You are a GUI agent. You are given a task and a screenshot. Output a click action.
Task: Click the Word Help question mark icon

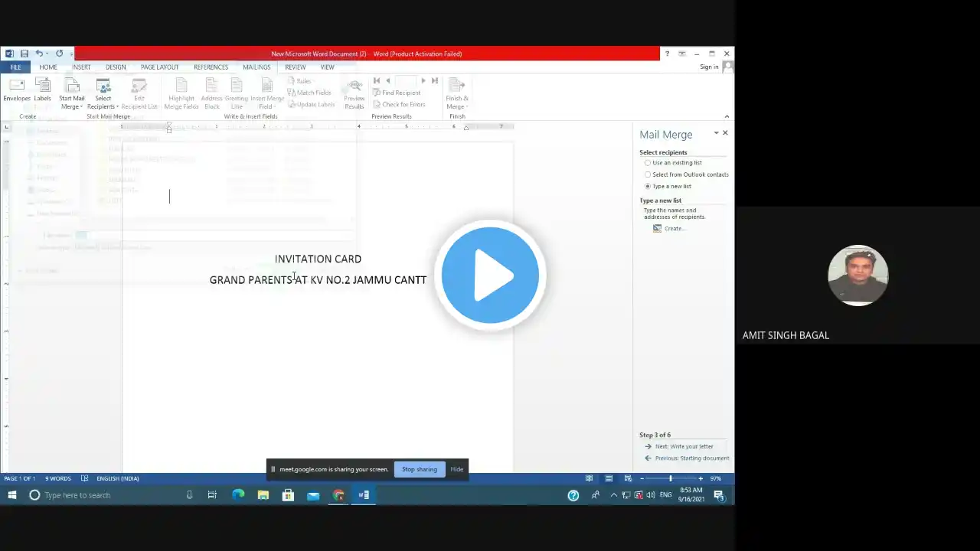click(667, 54)
